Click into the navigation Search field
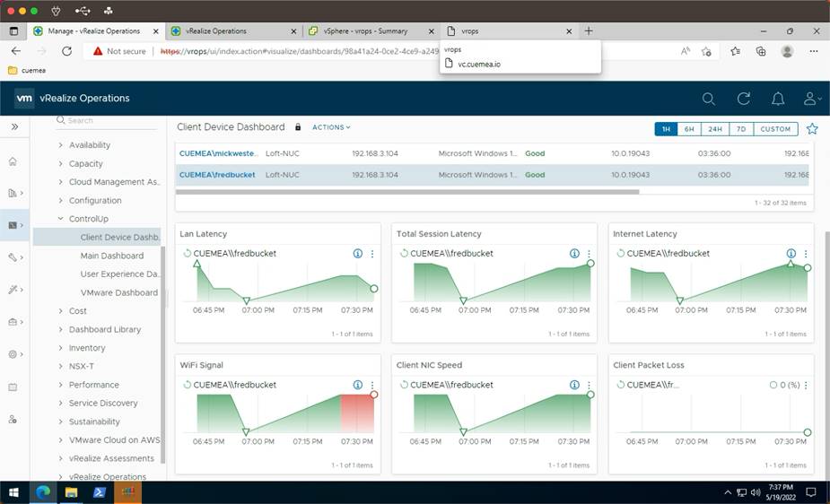The height and width of the screenshot is (504, 830). (106, 120)
